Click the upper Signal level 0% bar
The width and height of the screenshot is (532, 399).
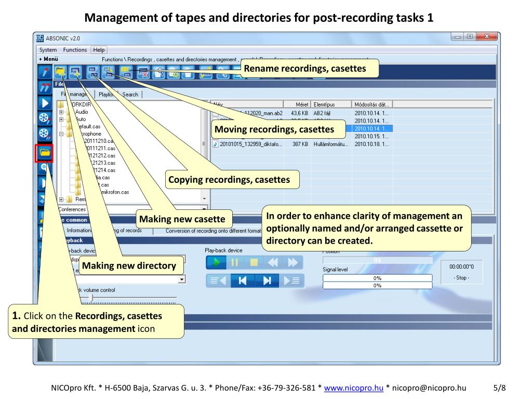coord(378,278)
